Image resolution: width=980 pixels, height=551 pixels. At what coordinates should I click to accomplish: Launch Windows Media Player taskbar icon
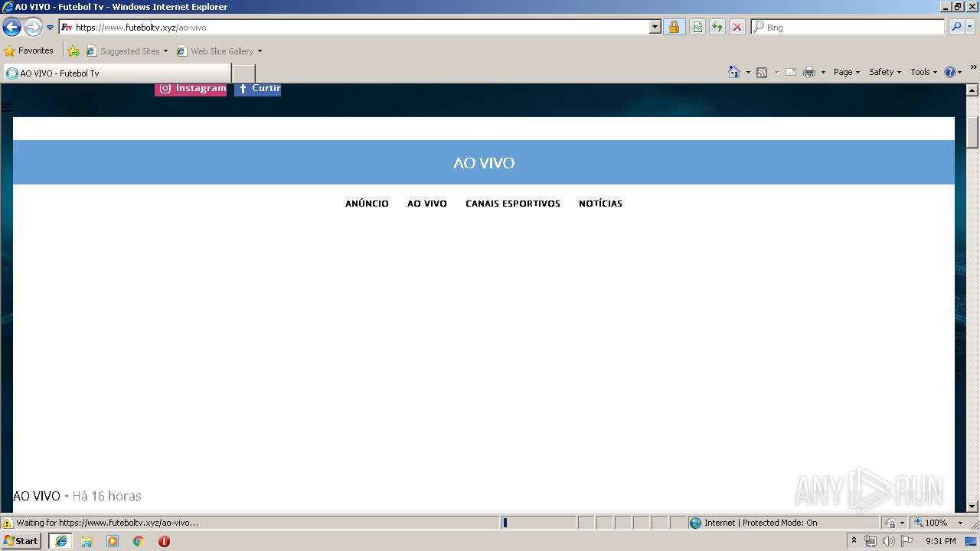pyautogui.click(x=113, y=541)
